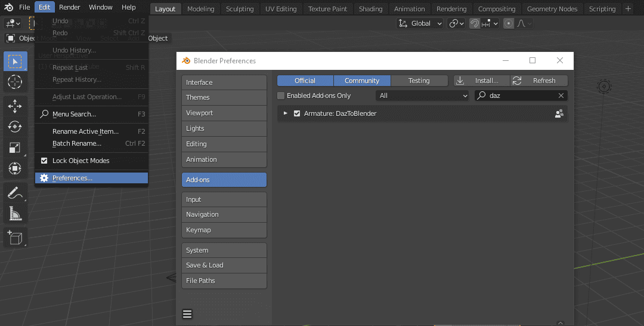This screenshot has height=326, width=644.
Task: Uncheck the Armature: DazToBlender add-on checkbox
Action: [297, 113]
